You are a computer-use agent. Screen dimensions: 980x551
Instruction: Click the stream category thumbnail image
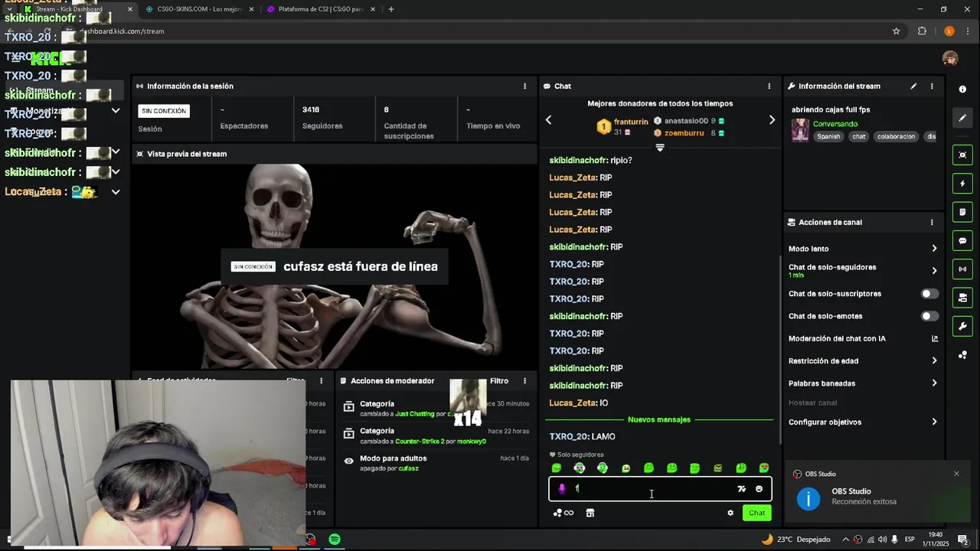(800, 130)
